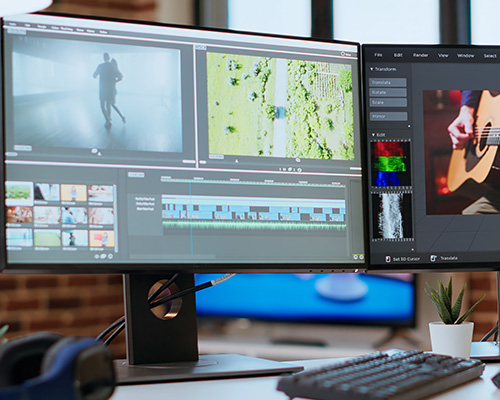Click the Rotate button

(x=388, y=92)
